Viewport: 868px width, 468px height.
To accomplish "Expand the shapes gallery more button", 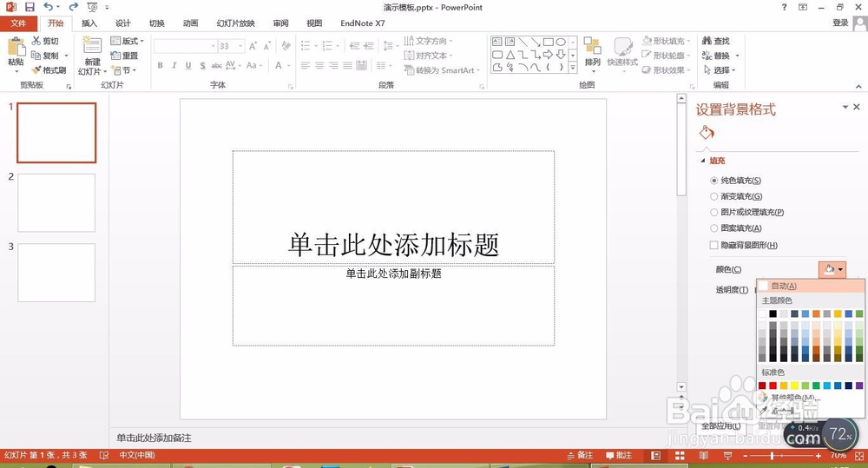I will click(x=572, y=68).
